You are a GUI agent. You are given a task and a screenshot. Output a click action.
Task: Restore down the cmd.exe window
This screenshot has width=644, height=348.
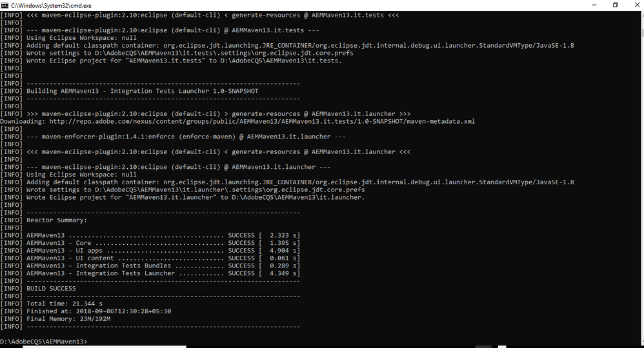[615, 5]
